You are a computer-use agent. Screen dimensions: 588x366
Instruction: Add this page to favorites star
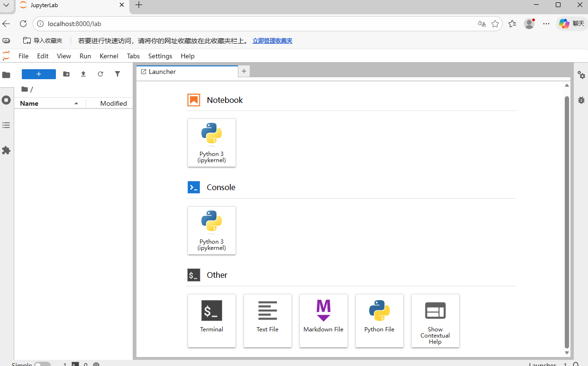point(495,24)
